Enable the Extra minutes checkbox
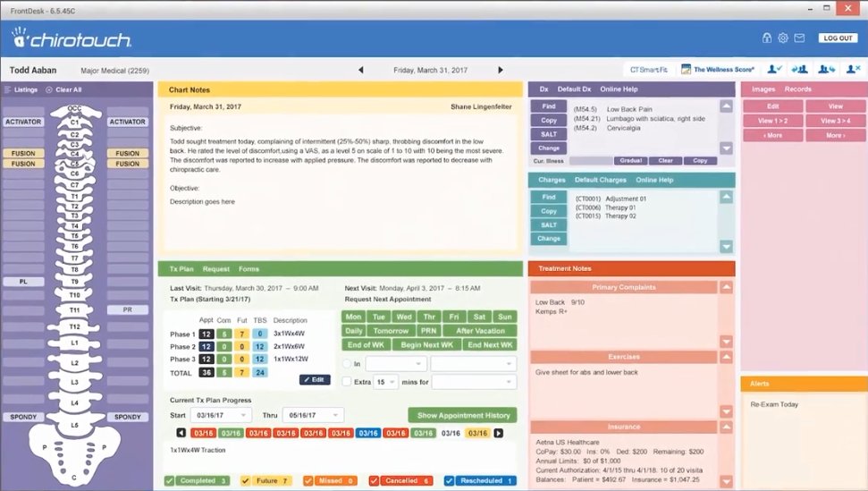Image resolution: width=868 pixels, height=491 pixels. click(347, 381)
